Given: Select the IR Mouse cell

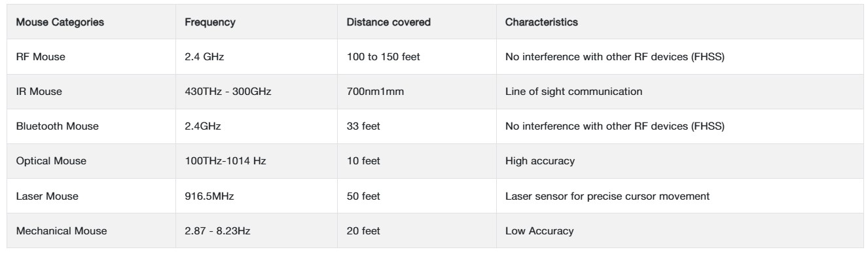Looking at the screenshot, I should click(90, 92).
